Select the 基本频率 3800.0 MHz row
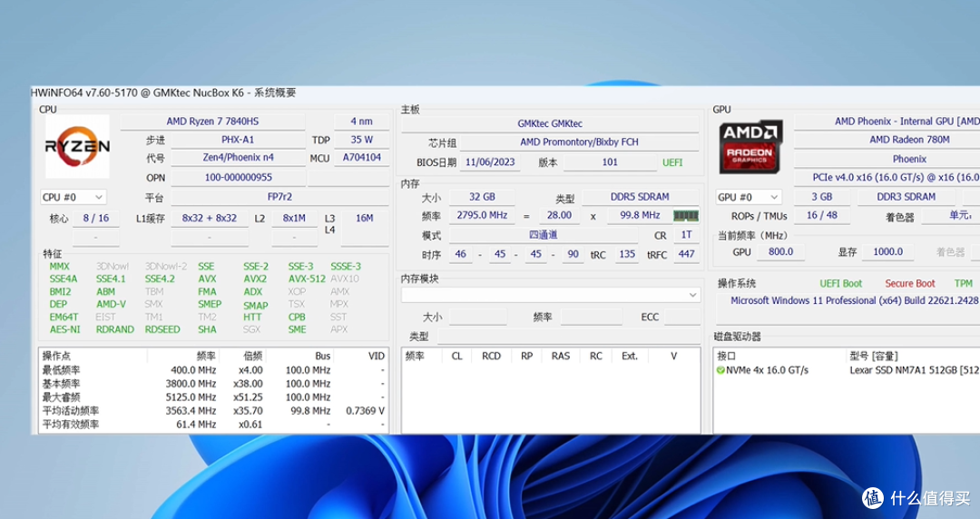Screen dimensions: 980x519 (x=214, y=384)
